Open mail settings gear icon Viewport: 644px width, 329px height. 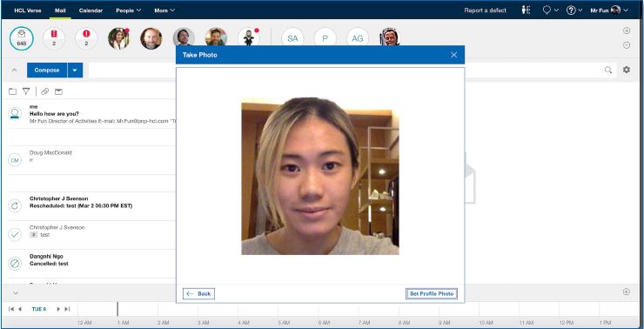click(627, 70)
